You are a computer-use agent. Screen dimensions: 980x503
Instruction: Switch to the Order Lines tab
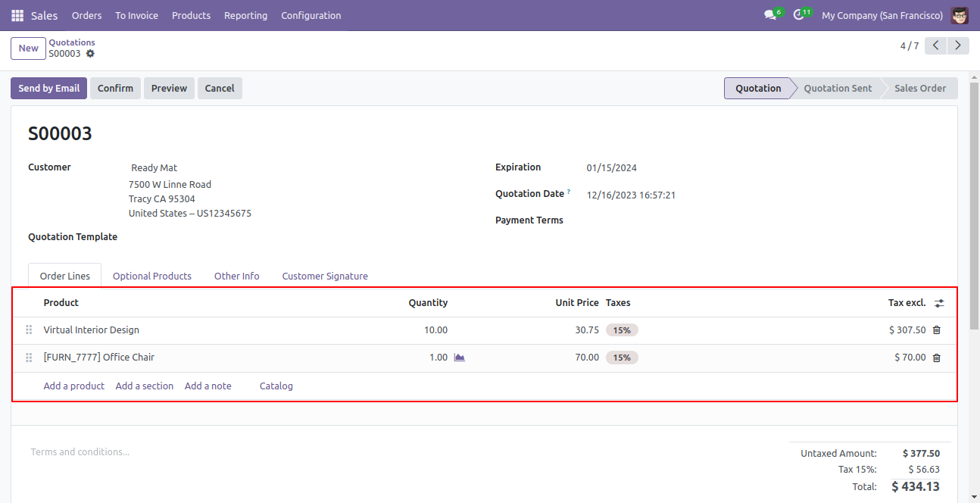65,276
